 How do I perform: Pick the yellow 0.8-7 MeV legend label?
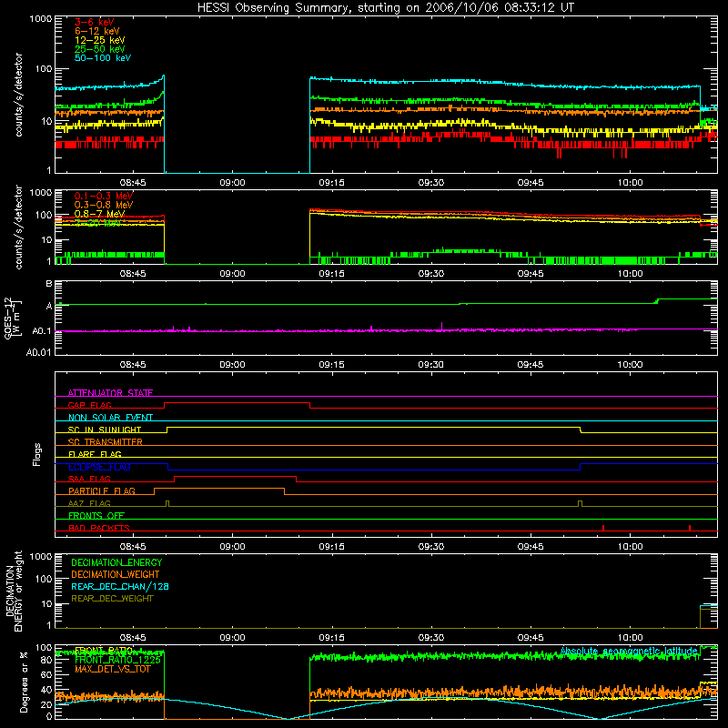(100, 214)
